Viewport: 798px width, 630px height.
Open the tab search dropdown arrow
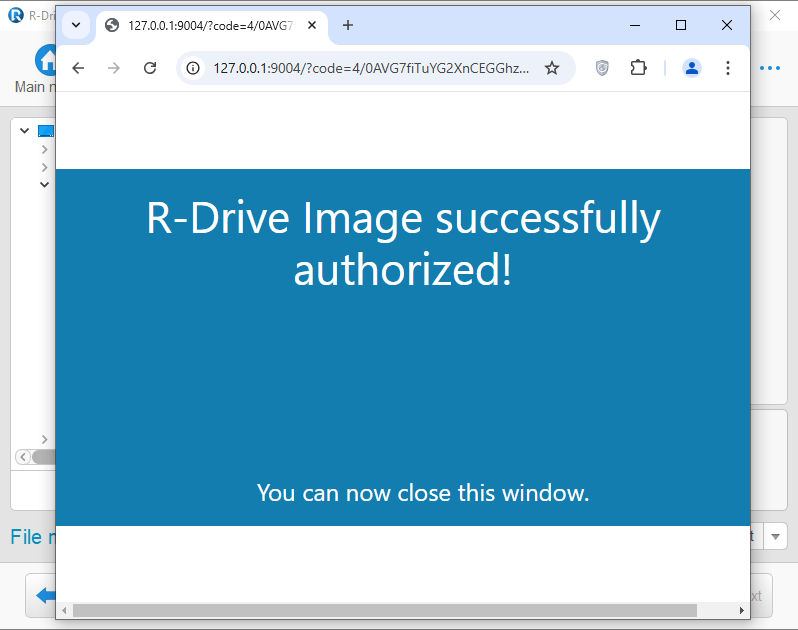pyautogui.click(x=76, y=25)
